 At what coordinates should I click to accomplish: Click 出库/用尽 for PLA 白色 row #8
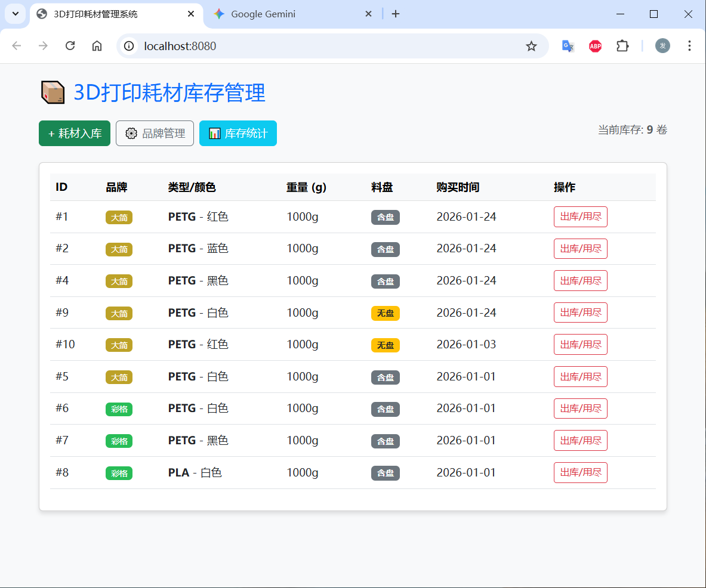580,473
